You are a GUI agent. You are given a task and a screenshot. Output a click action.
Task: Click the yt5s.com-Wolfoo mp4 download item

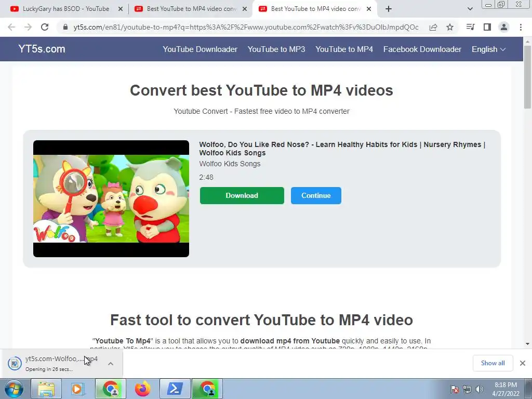[61, 363]
